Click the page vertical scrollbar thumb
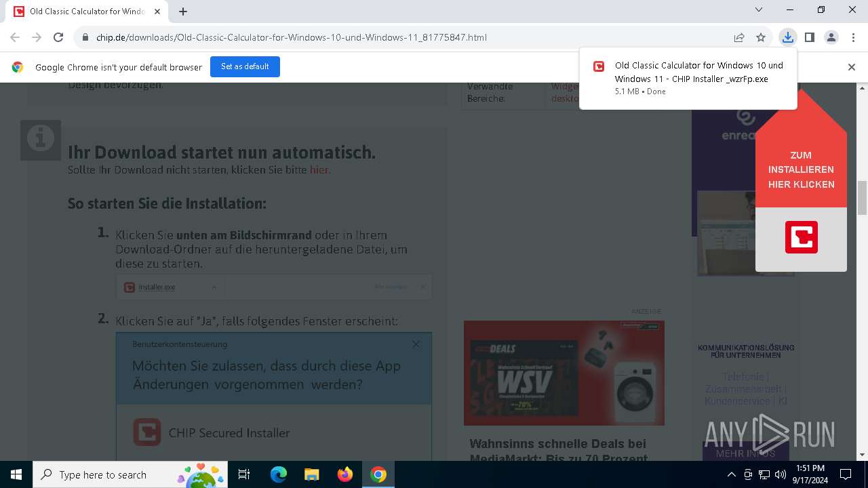Screen dimensions: 868x488 pos(863,198)
